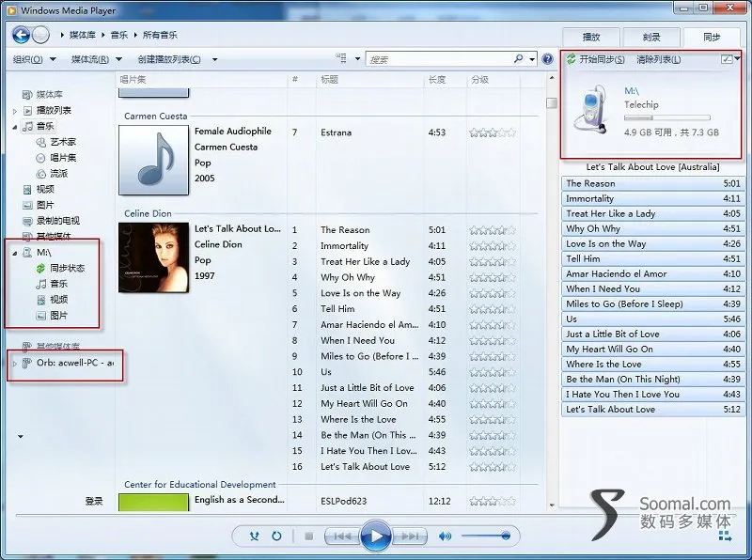The image size is (752, 560).
Task: Click the 登录 link at bottom left
Action: click(94, 501)
